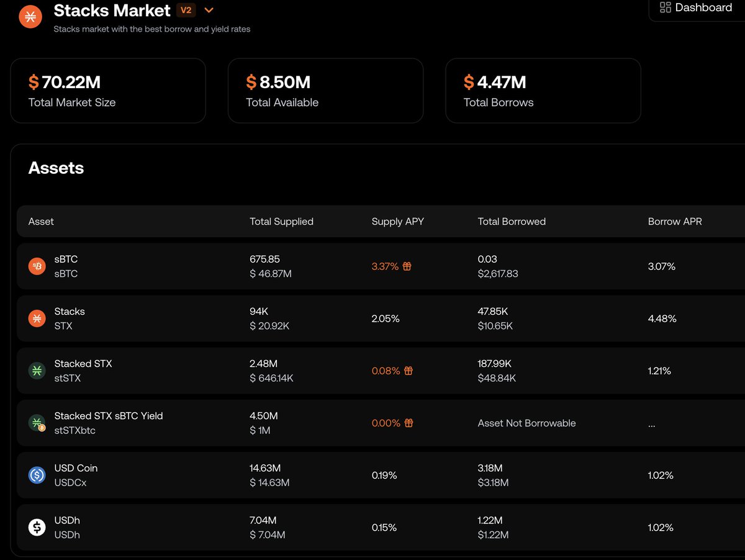Click the 94K STX supplied value

click(x=259, y=312)
